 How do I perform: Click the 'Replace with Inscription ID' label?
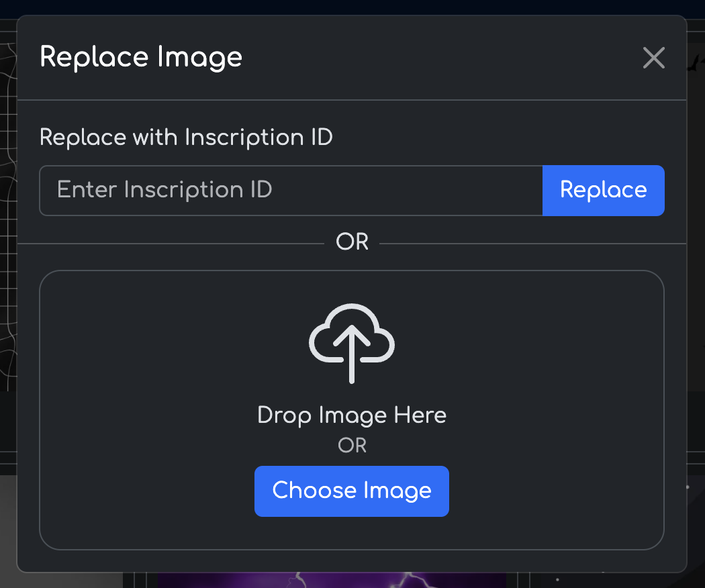coord(186,138)
